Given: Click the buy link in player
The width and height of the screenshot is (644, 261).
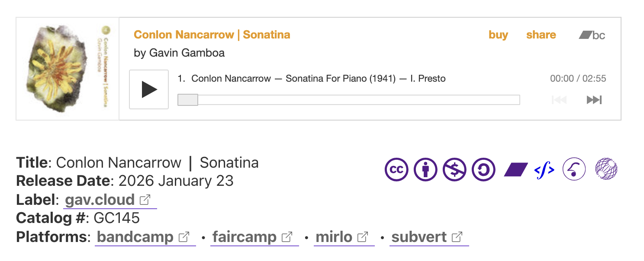Looking at the screenshot, I should pos(498,35).
